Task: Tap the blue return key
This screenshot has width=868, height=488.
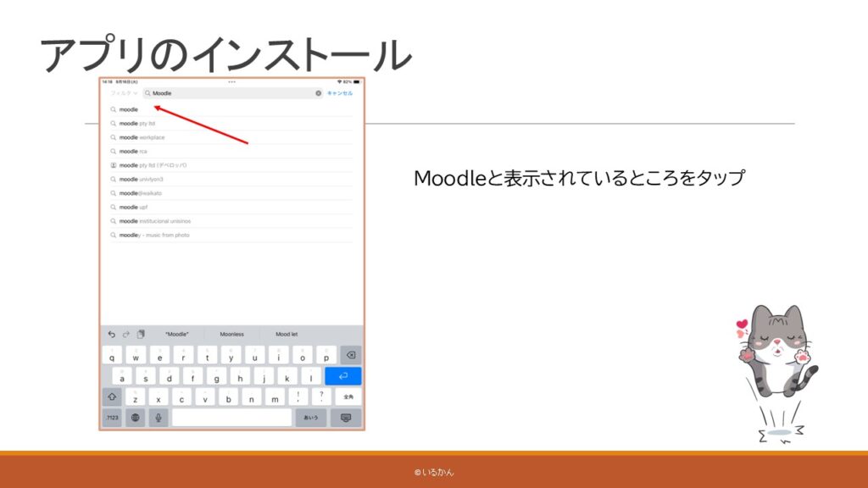Action: (342, 376)
